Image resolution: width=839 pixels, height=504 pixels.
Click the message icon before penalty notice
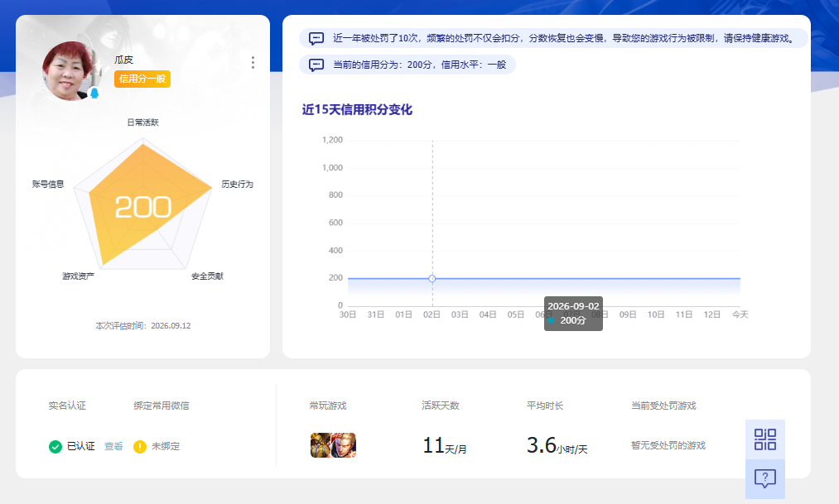[316, 38]
